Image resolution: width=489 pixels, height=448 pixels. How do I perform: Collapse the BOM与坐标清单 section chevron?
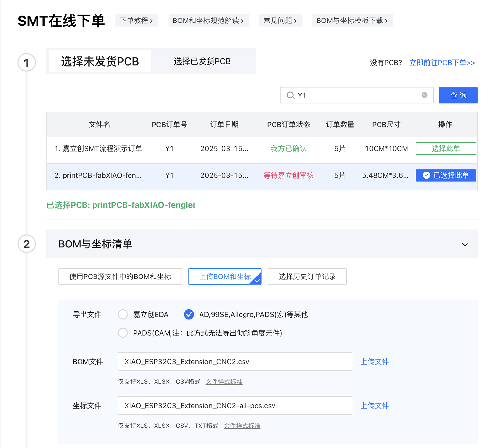pos(465,244)
